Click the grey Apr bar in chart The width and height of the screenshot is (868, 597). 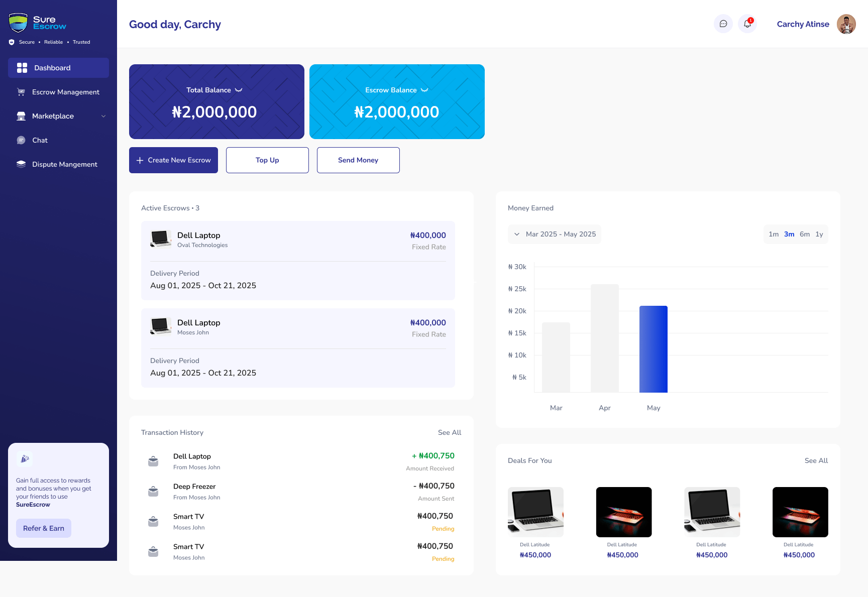click(x=605, y=338)
